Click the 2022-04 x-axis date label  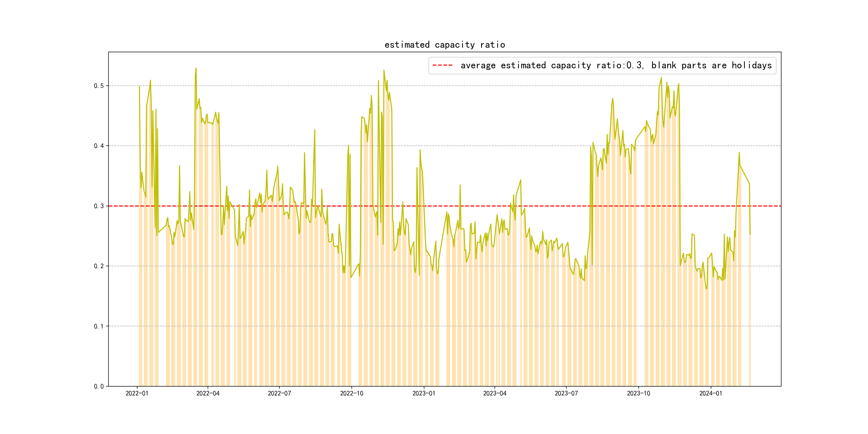[208, 394]
